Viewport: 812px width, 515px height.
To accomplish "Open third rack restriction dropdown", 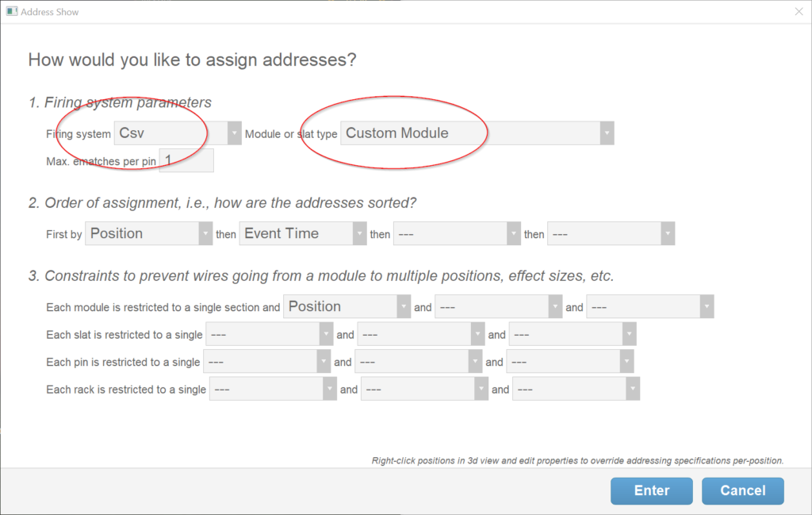I will point(576,390).
